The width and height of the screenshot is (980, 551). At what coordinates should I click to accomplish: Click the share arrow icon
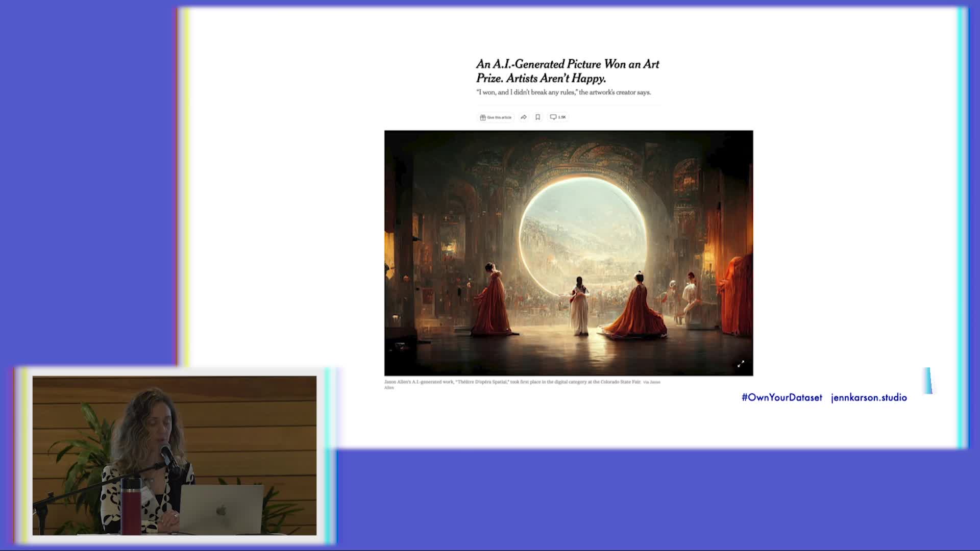point(524,117)
